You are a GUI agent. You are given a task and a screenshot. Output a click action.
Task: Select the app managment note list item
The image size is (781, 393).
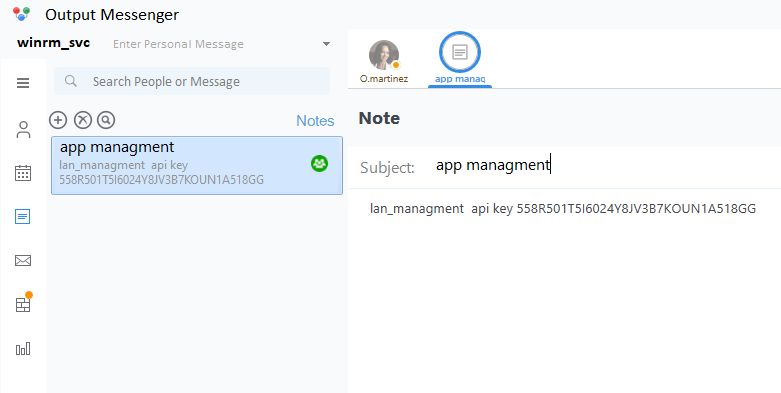pos(197,165)
